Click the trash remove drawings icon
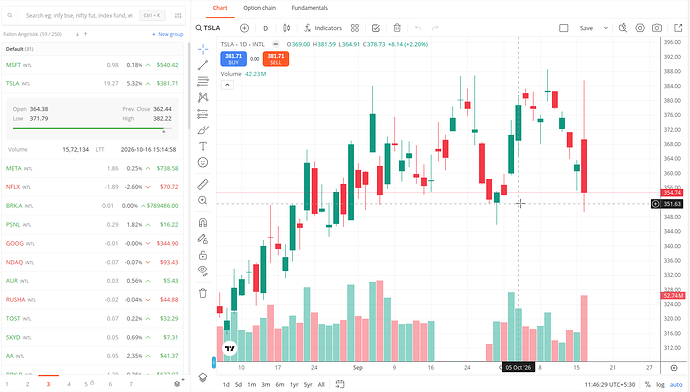This screenshot has width=690, height=392. click(203, 293)
